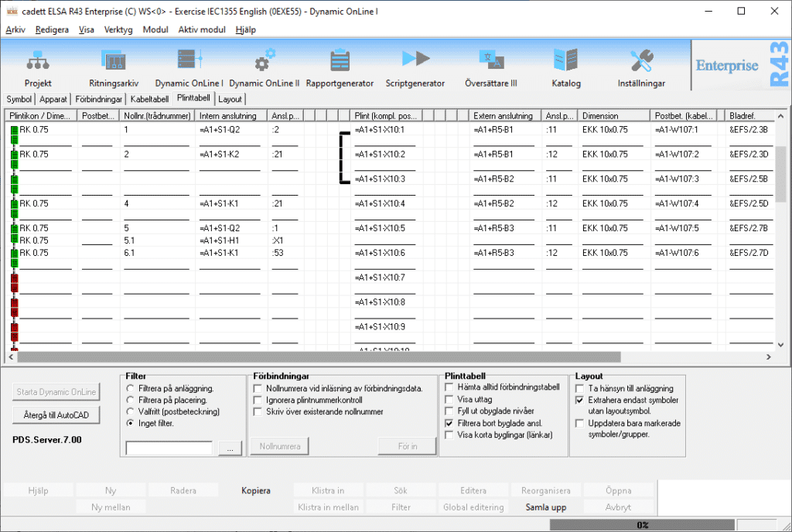Click the filter browse '...' button
The width and height of the screenshot is (792, 532).
pos(230,448)
